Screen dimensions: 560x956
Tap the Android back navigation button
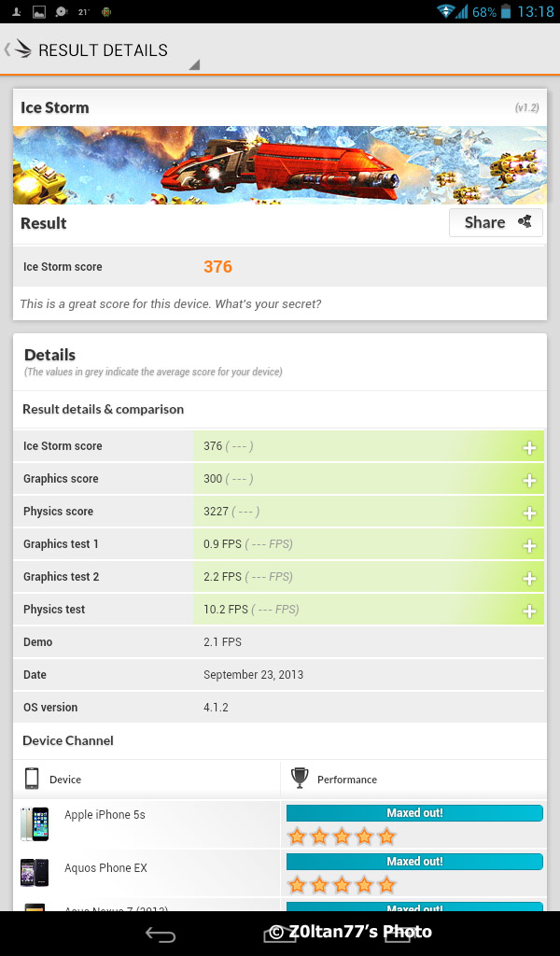(x=161, y=934)
